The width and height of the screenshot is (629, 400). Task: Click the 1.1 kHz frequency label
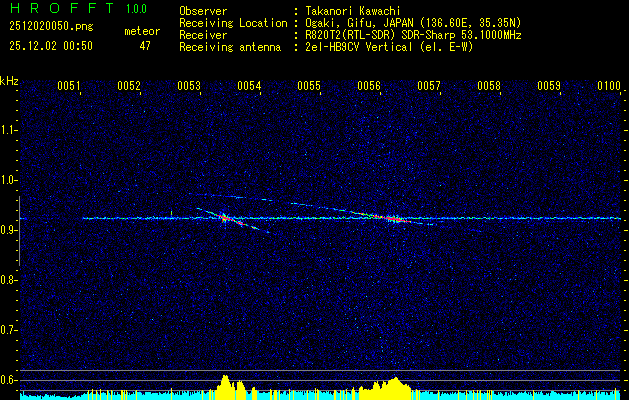point(8,130)
